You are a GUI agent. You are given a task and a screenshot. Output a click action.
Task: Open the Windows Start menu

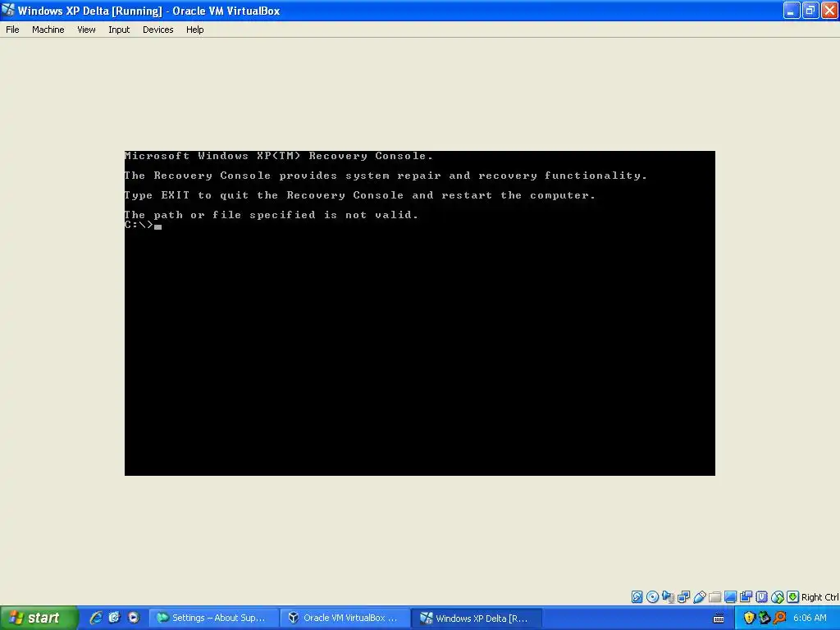click(39, 618)
